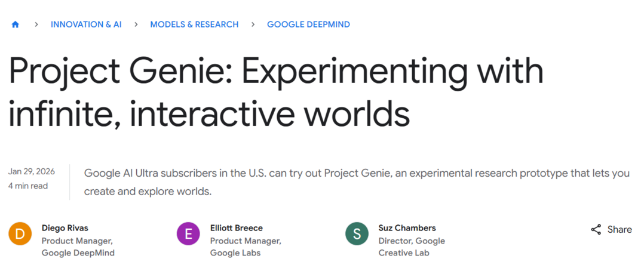Click Suz Chambers's green S avatar
644x271 pixels.
(357, 233)
